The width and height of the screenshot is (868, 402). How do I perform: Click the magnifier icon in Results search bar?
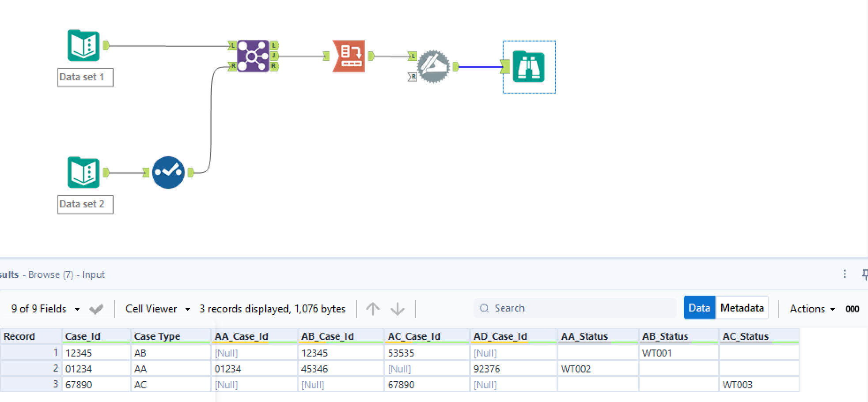coord(483,308)
